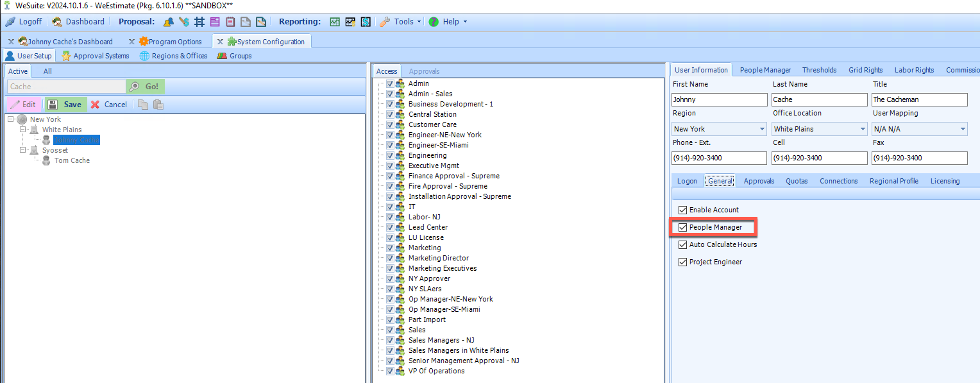Viewport: 980px width, 383px height.
Task: Collapse the Syosset tree node
Action: pyautogui.click(x=23, y=150)
